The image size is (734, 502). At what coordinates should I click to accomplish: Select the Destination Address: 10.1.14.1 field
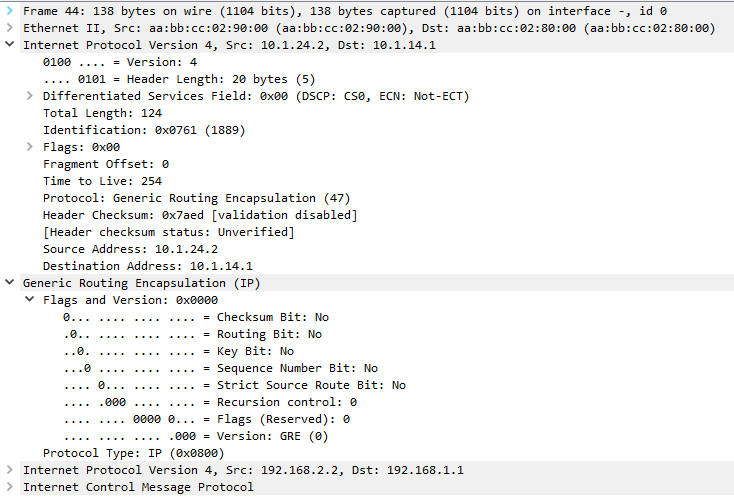(x=148, y=266)
